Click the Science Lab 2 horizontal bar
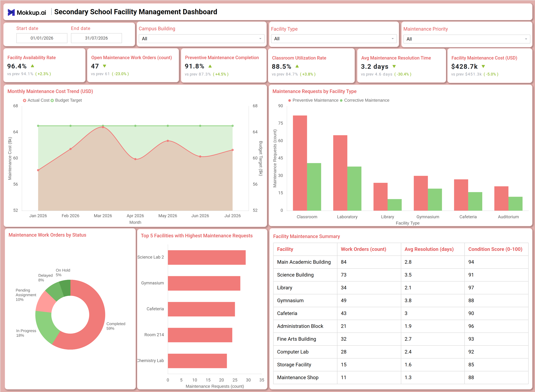Image resolution: width=535 pixels, height=392 pixels. pos(207,257)
